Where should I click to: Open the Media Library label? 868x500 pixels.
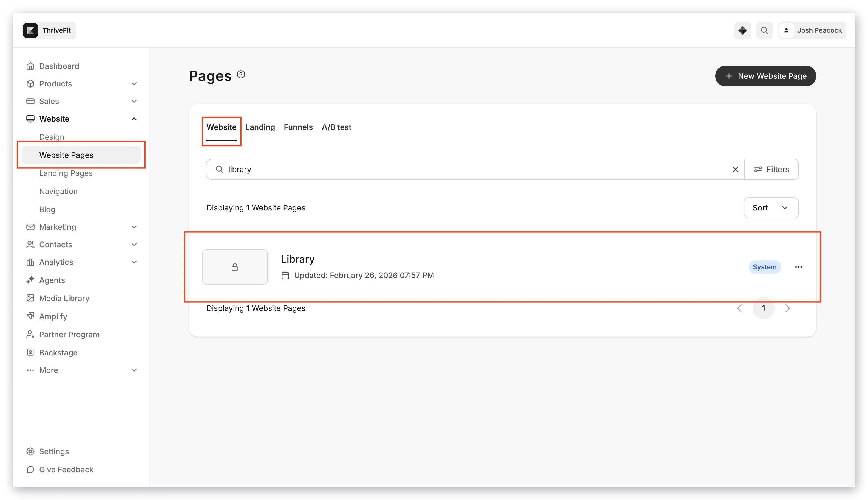64,298
